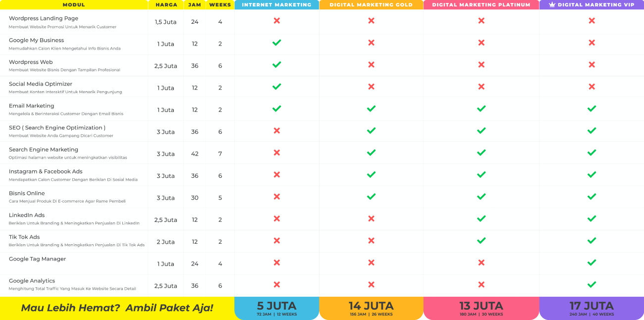
Task: Choose the 5 Juta package button
Action: pyautogui.click(x=276, y=308)
